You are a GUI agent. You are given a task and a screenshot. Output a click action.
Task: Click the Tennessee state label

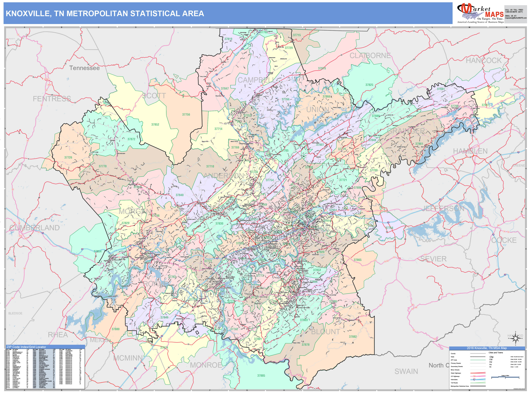point(84,68)
